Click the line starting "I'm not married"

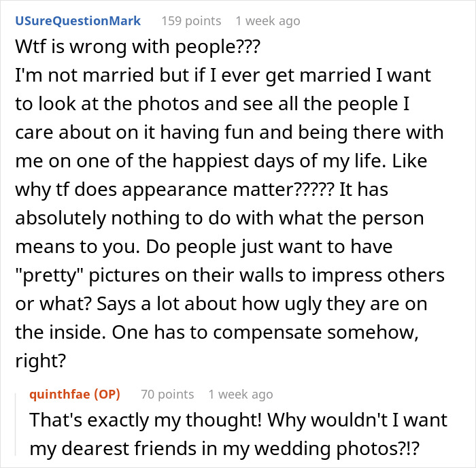coord(222,74)
